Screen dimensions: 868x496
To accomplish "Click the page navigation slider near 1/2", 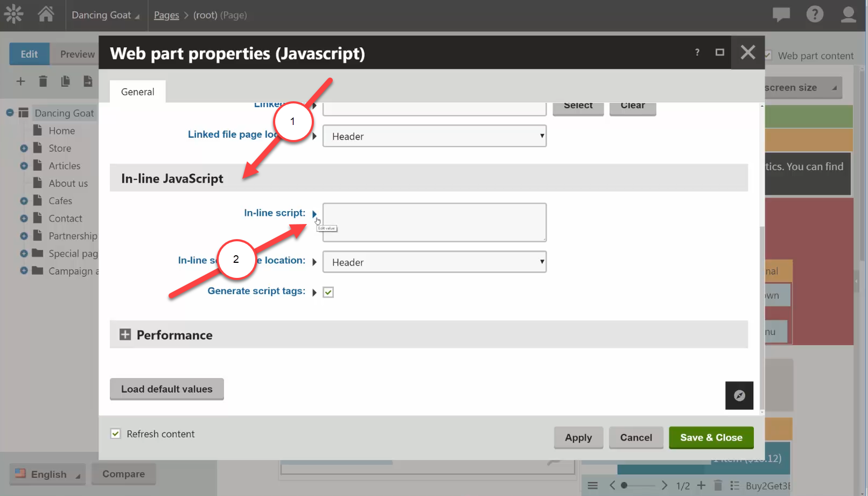I will coord(623,485).
